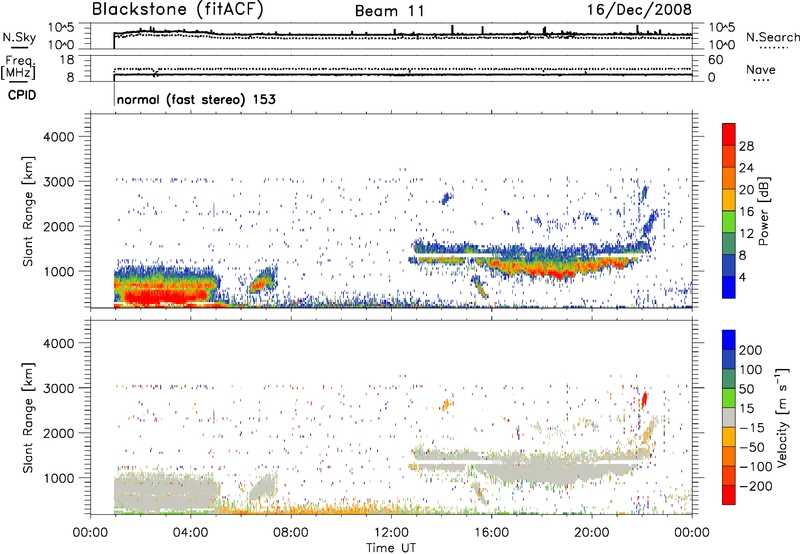The image size is (800, 554).
Task: Click the 'N.Search' legend label
Action: 772,37
